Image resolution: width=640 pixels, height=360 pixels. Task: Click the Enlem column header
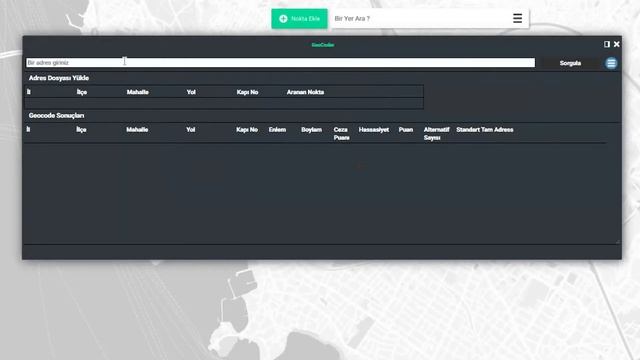pos(277,130)
